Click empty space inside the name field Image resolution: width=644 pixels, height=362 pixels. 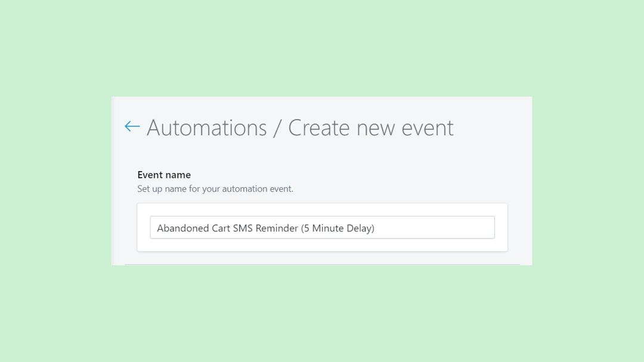[435, 227]
